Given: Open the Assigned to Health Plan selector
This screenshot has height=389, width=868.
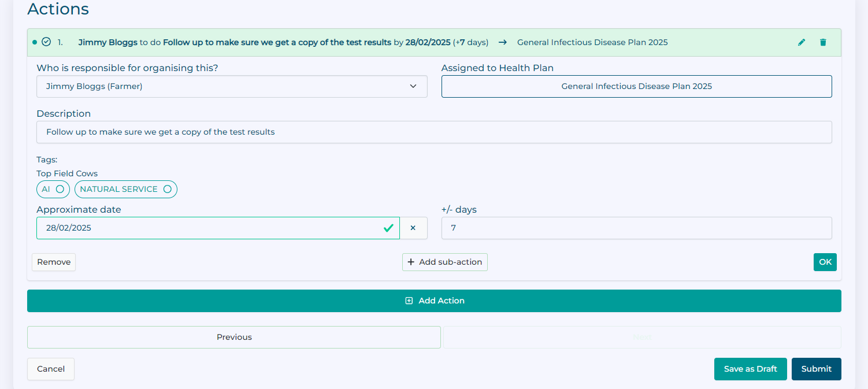Looking at the screenshot, I should [636, 86].
